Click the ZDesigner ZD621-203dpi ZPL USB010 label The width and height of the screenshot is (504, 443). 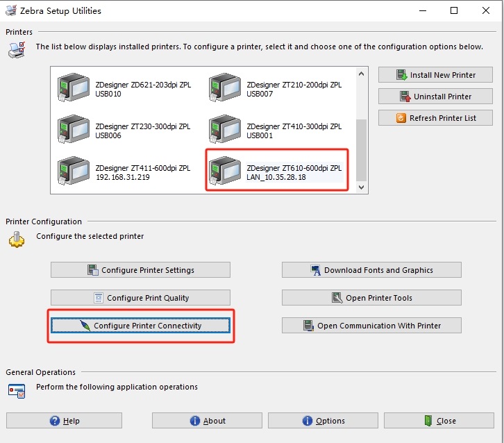143,89
